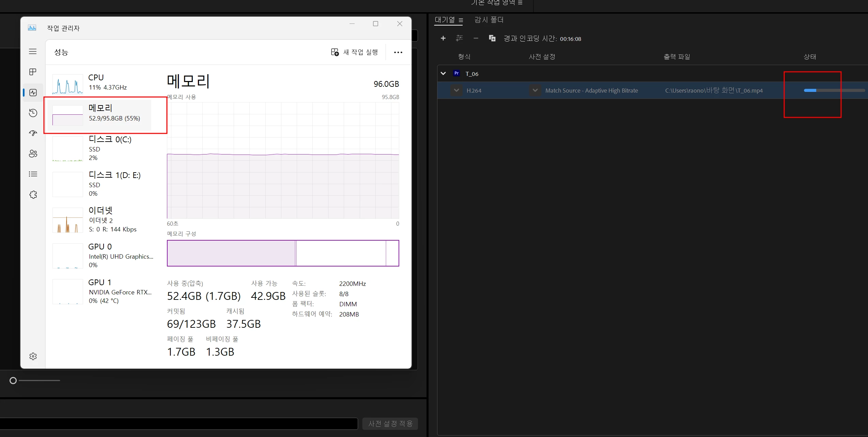The height and width of the screenshot is (437, 868).
Task: Open Startup apps page icon
Action: click(33, 133)
